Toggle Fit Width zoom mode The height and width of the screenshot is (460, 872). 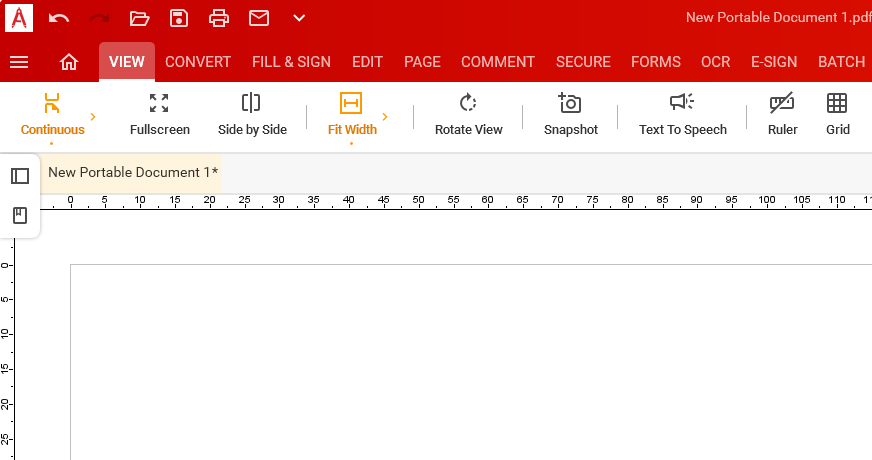coord(352,115)
